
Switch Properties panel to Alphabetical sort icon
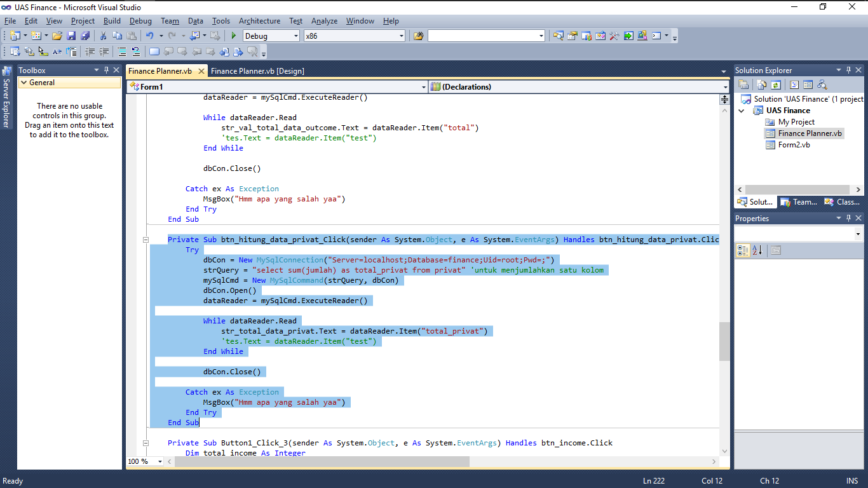(757, 250)
